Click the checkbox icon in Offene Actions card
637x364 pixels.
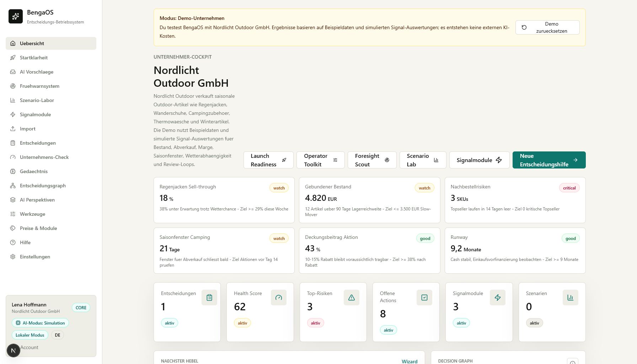[x=424, y=298]
